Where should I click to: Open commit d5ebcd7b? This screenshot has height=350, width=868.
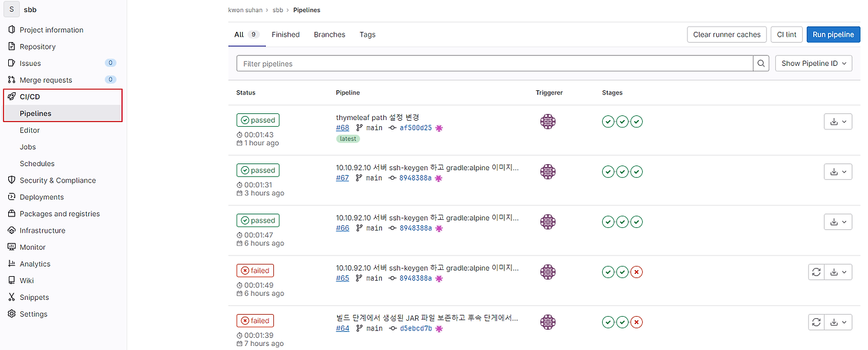tap(416, 328)
